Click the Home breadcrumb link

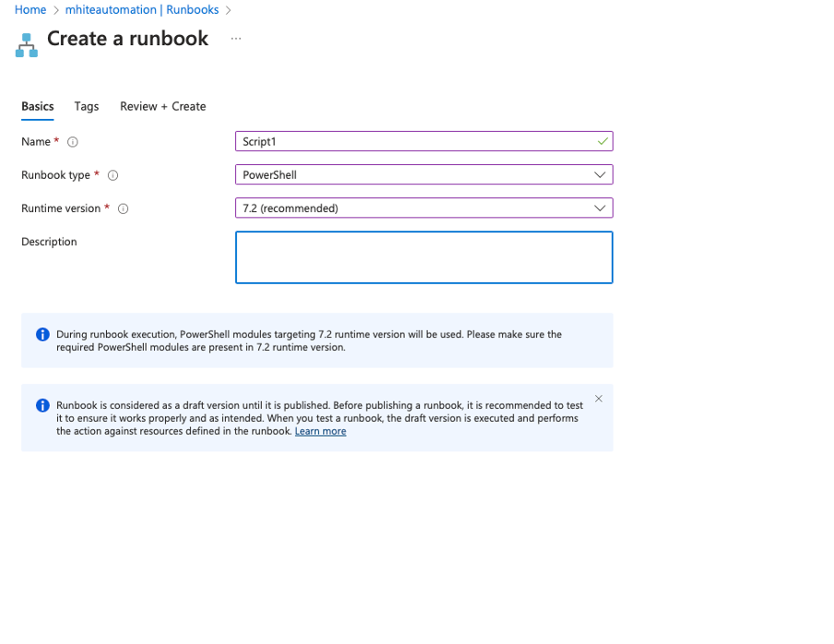point(30,9)
